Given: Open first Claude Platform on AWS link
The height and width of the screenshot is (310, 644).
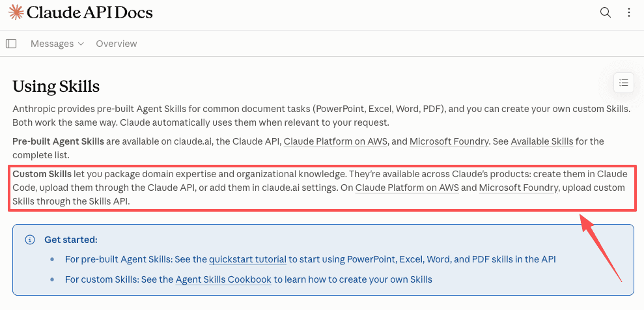Looking at the screenshot, I should tap(335, 142).
